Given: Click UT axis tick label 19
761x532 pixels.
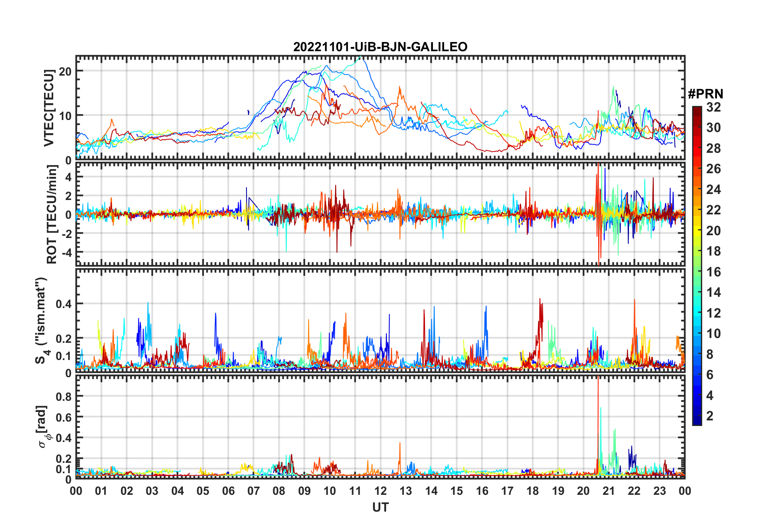Looking at the screenshot, I should [x=558, y=491].
